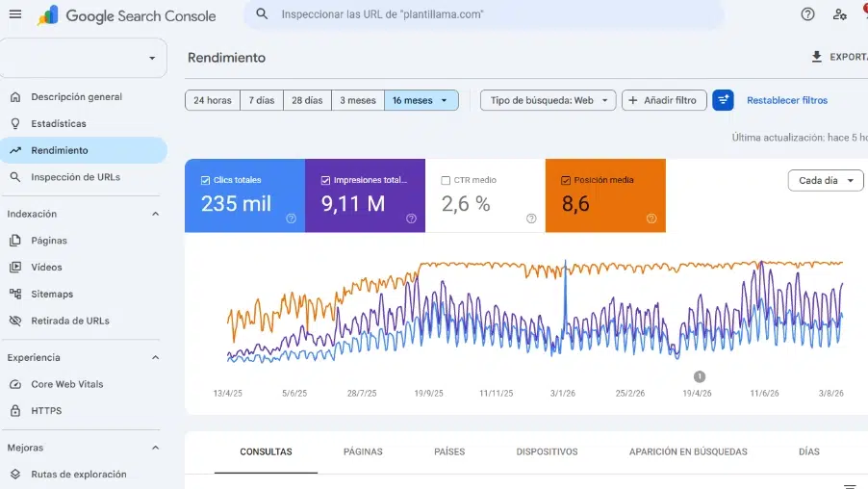Switch to the CONSULTAS tab
Viewport: 868px width, 489px height.
click(x=266, y=451)
